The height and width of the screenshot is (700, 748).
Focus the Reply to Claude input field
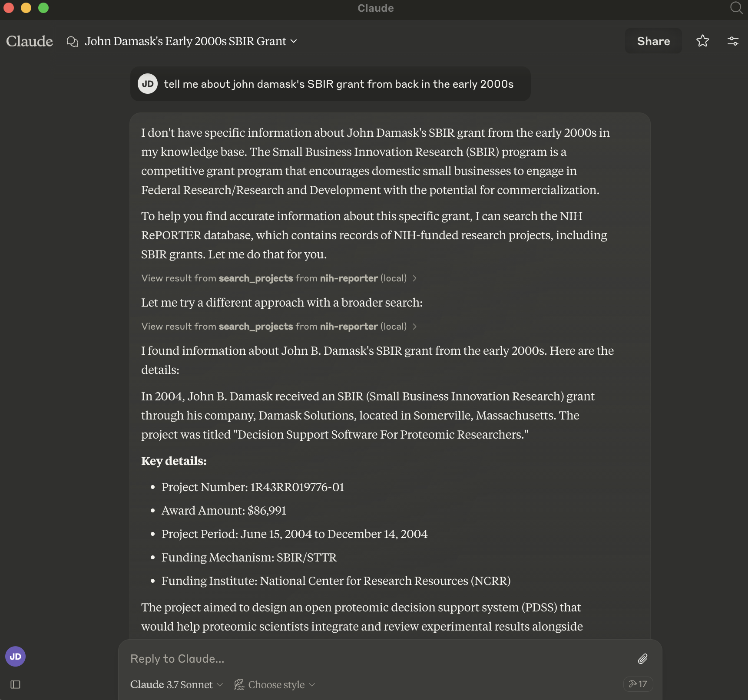coord(378,659)
